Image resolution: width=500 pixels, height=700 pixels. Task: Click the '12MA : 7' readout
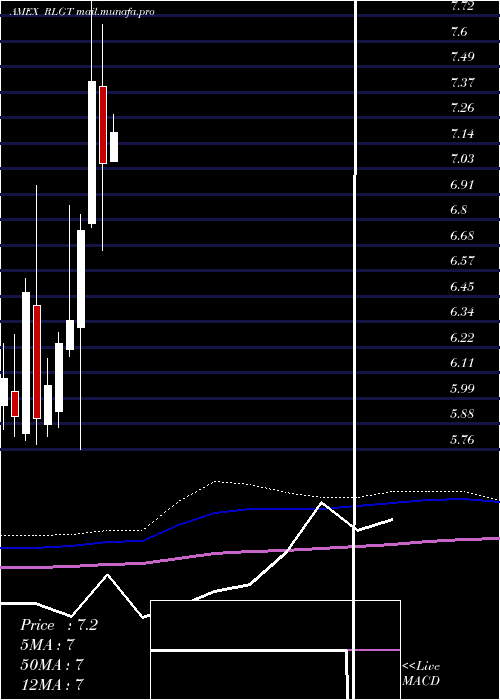click(x=52, y=684)
